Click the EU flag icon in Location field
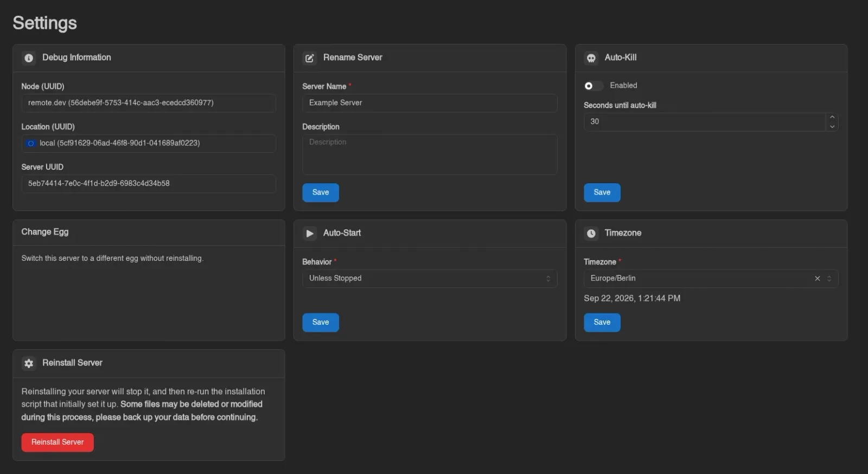868x474 pixels. click(31, 143)
